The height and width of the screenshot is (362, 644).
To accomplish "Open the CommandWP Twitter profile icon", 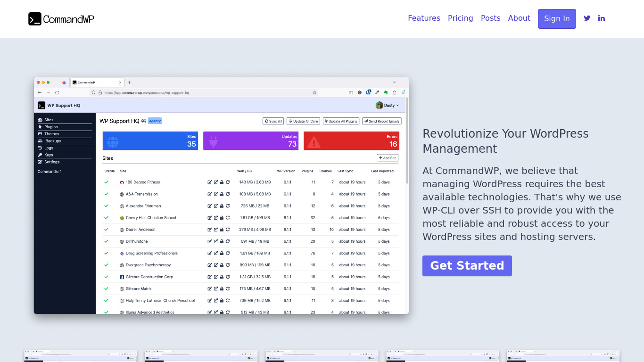I will coord(587,18).
